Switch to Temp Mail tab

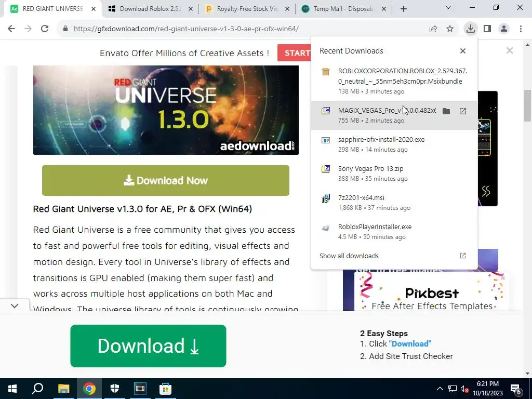(343, 9)
